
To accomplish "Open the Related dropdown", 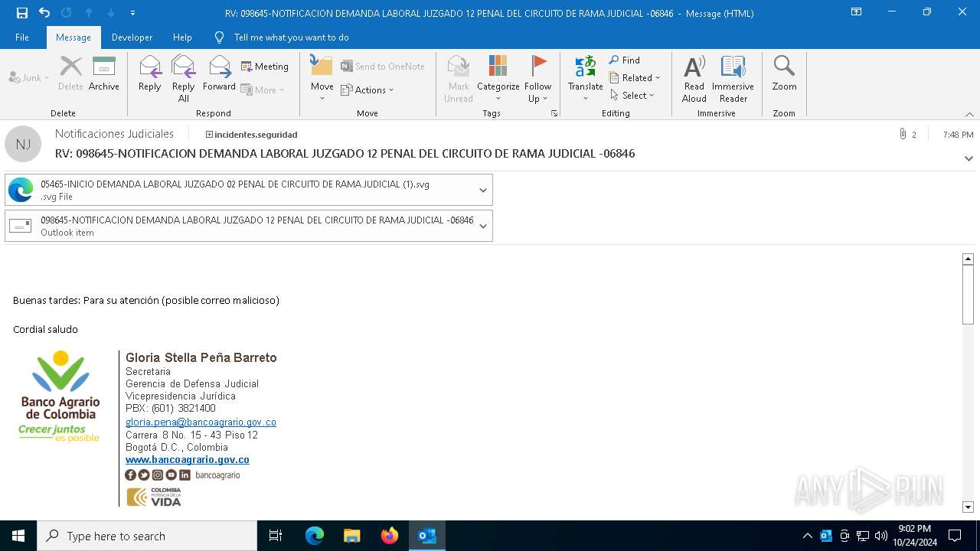I will (635, 77).
